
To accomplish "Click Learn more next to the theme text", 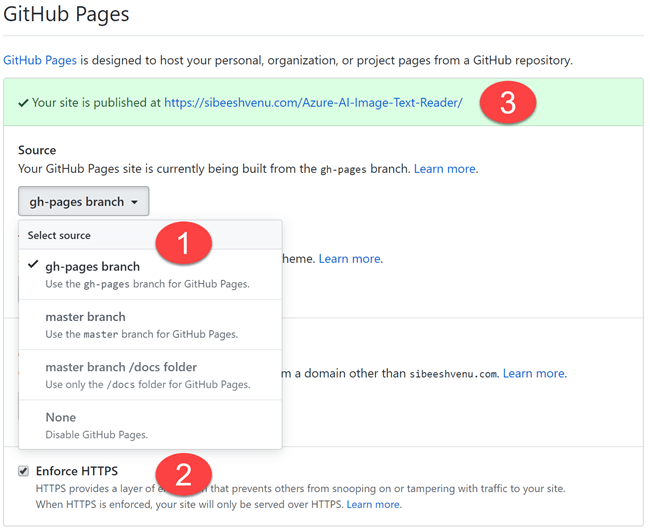I will point(349,259).
